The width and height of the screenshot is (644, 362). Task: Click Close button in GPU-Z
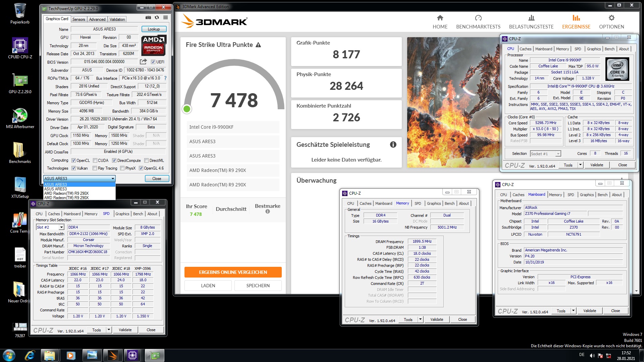pos(157,179)
